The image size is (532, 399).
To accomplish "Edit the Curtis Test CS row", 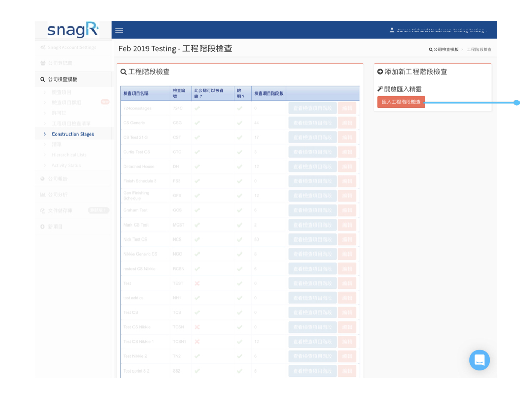I will [347, 152].
